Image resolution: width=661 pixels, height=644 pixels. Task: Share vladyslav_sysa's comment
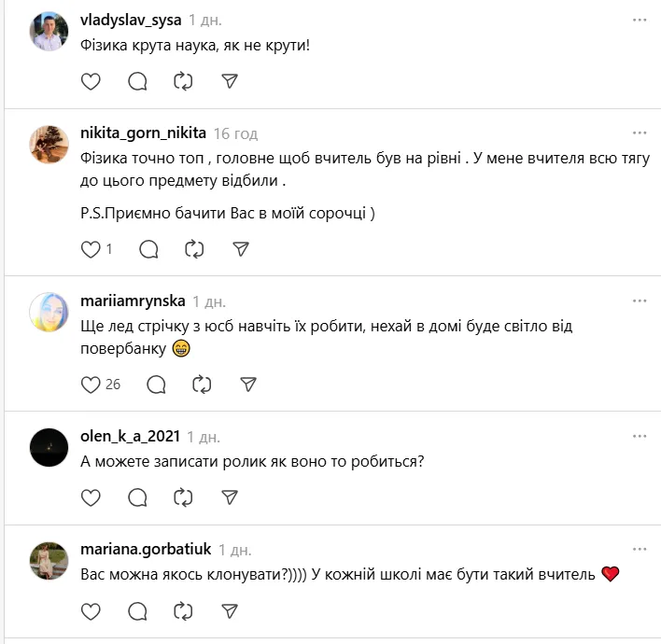click(230, 81)
